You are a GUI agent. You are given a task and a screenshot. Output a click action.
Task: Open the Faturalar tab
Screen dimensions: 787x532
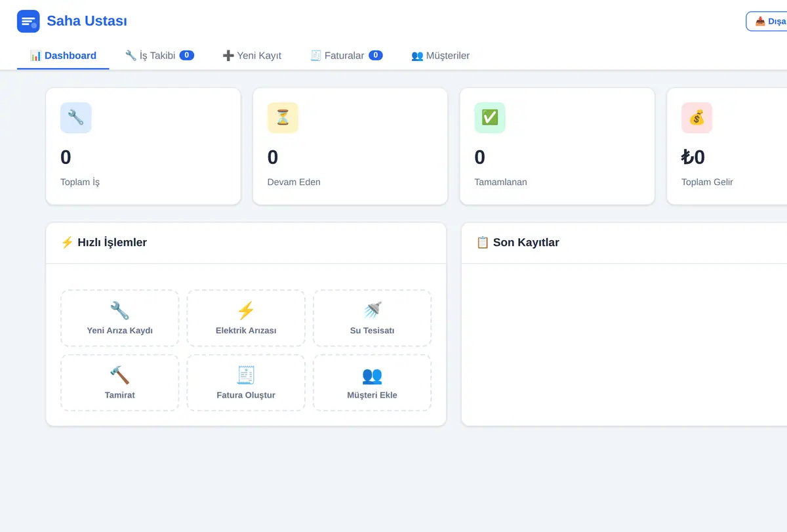tap(346, 56)
